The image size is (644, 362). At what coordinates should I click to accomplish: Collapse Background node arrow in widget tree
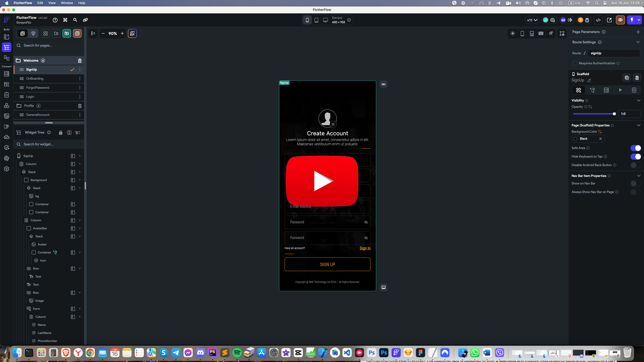(x=80, y=180)
